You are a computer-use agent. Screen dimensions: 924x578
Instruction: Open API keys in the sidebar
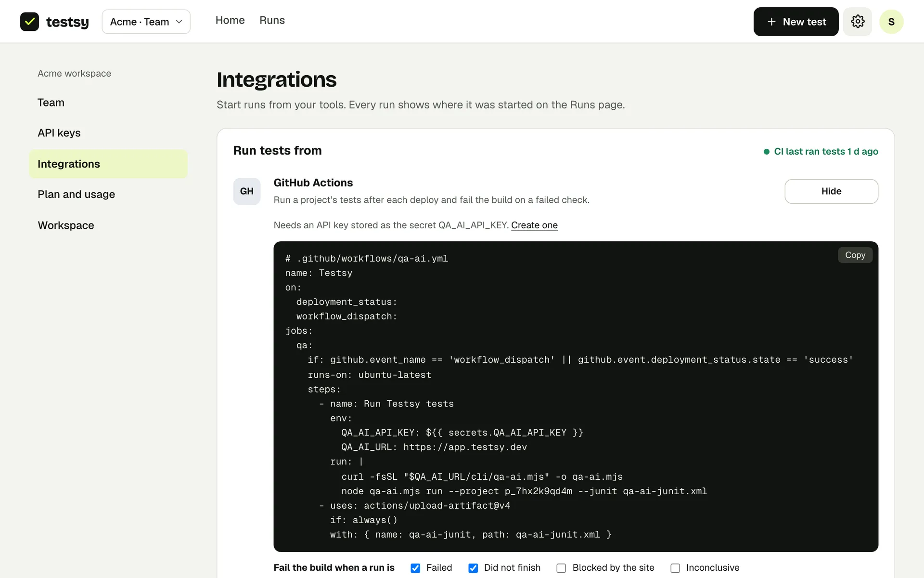[108, 133]
